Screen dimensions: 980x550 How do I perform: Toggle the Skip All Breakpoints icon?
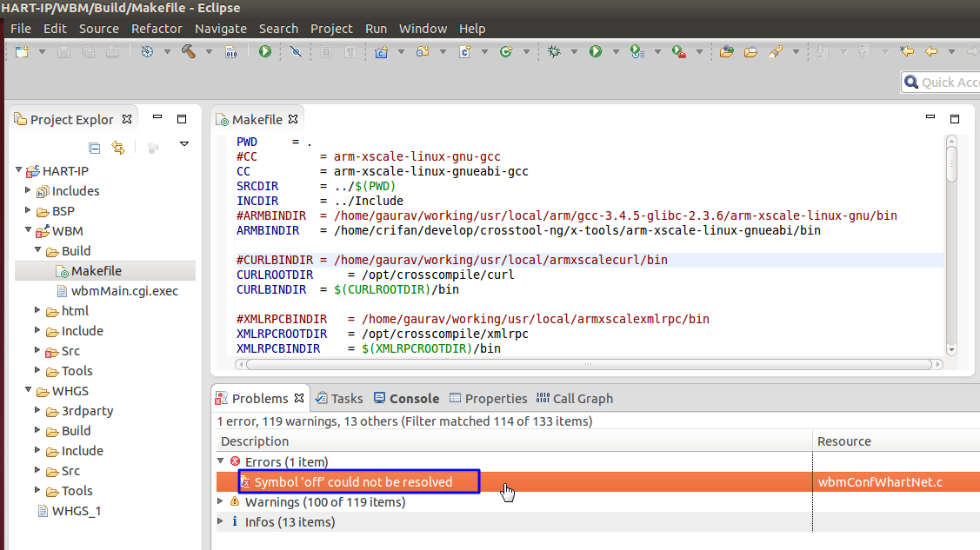pyautogui.click(x=296, y=52)
